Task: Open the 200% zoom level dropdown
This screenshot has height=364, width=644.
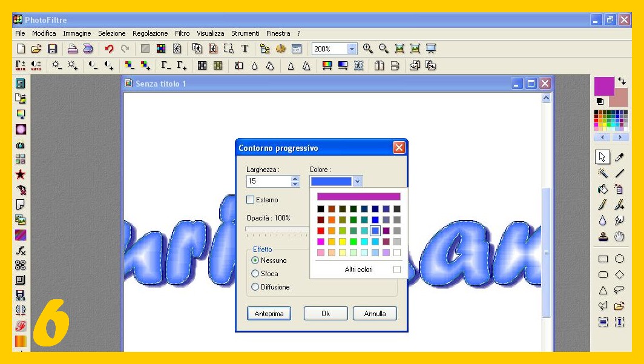Action: click(x=352, y=49)
